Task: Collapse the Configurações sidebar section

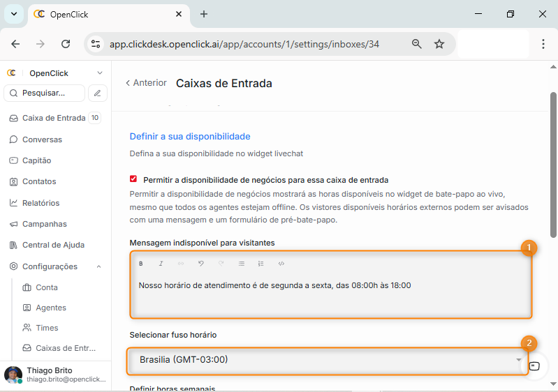Action: [98, 266]
